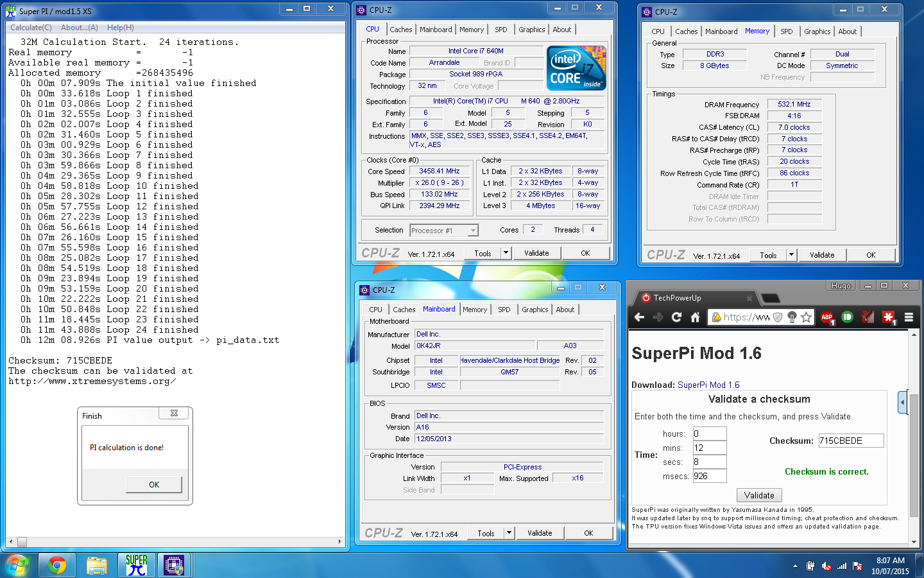Click the browser scrollbar up arrow
The width and height of the screenshot is (924, 578).
(914, 333)
